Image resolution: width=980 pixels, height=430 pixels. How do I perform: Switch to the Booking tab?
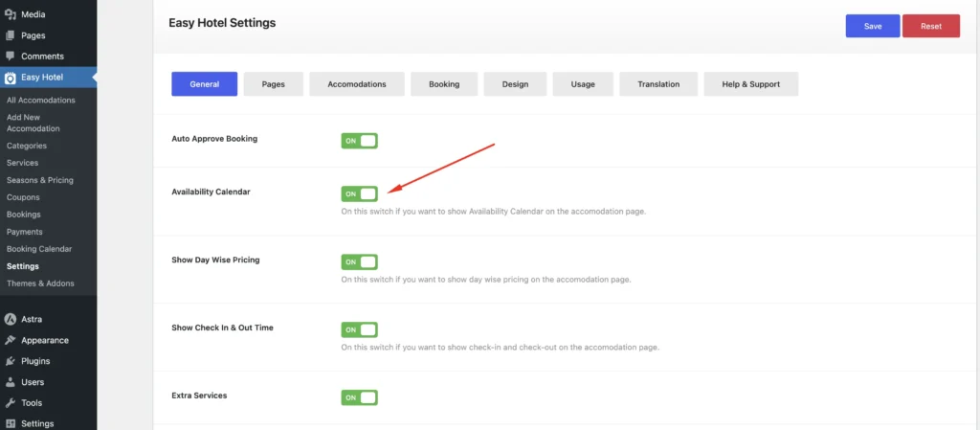click(444, 84)
